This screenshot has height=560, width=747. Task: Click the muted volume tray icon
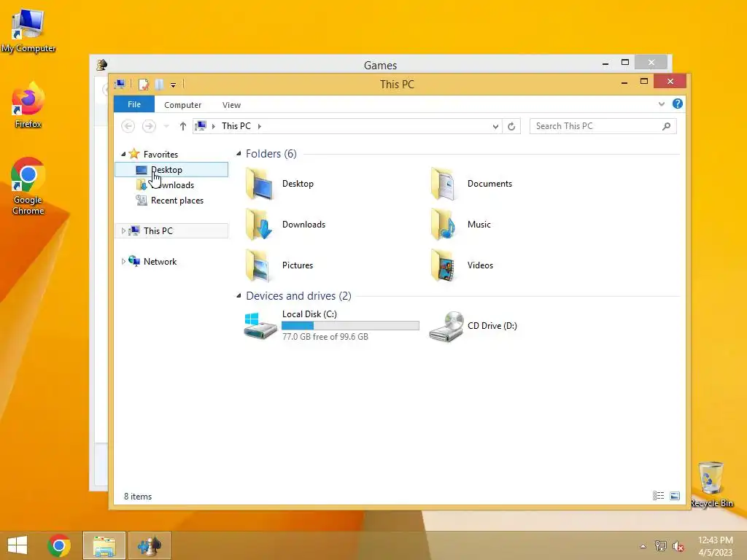(x=678, y=545)
